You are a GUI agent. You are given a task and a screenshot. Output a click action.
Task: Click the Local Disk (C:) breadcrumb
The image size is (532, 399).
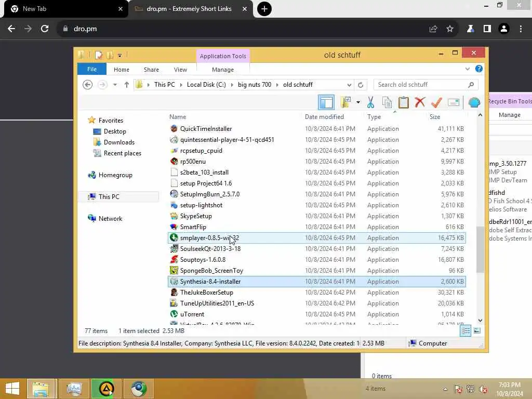point(206,85)
